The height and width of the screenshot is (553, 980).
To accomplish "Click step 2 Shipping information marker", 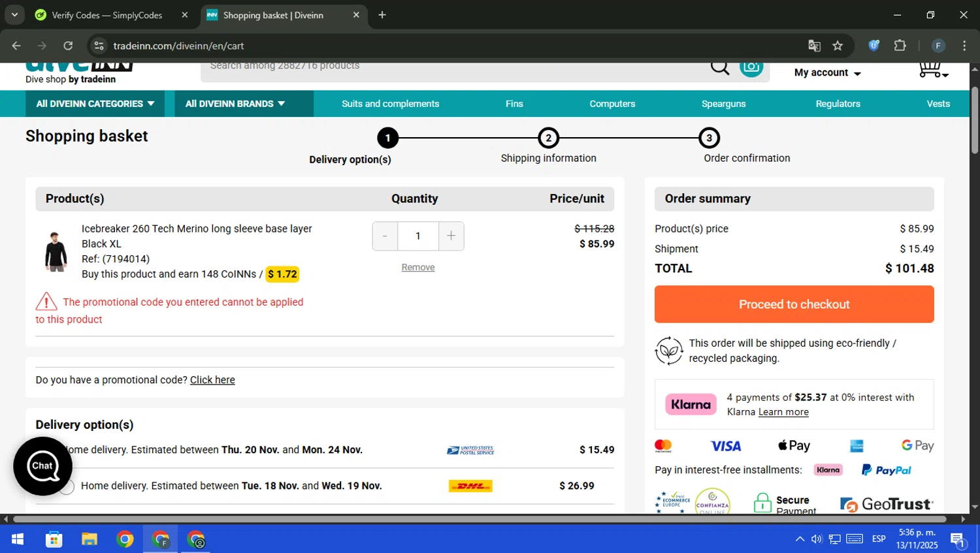I will click(x=548, y=138).
